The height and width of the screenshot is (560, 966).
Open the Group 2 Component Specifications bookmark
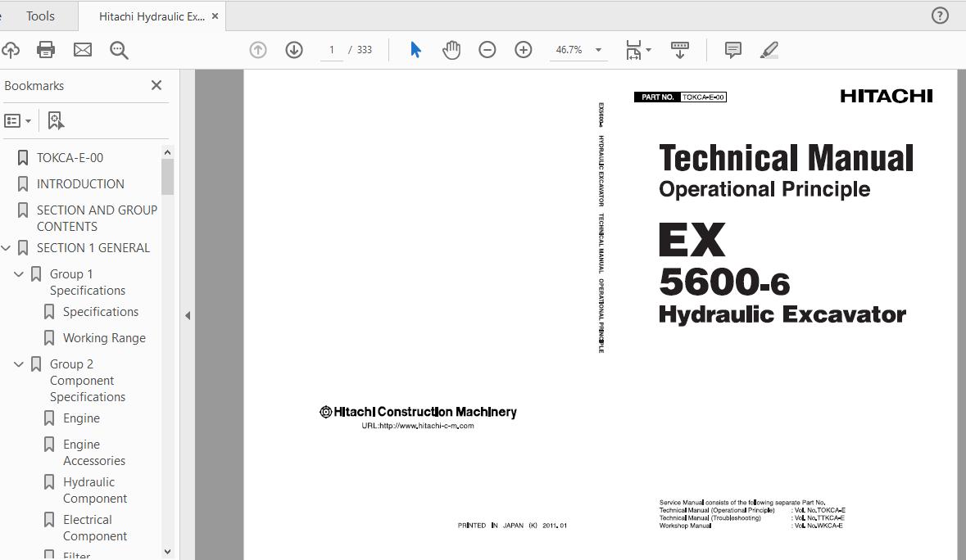pos(88,381)
